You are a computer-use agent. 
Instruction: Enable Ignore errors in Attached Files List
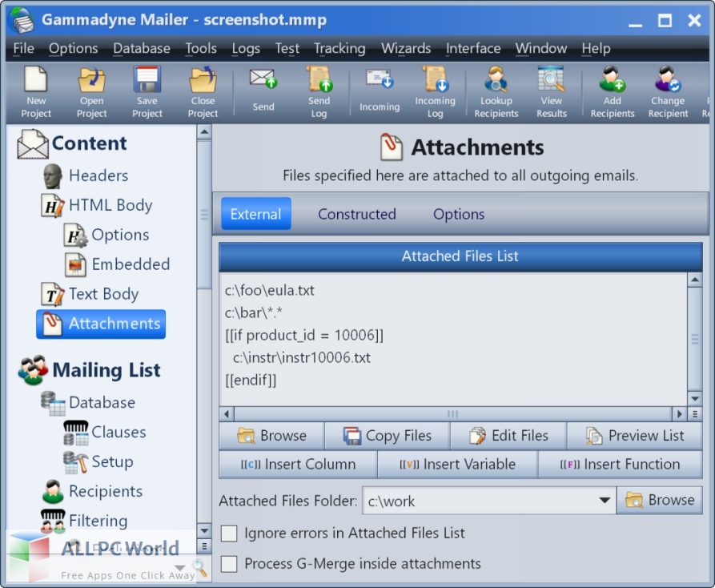click(229, 534)
